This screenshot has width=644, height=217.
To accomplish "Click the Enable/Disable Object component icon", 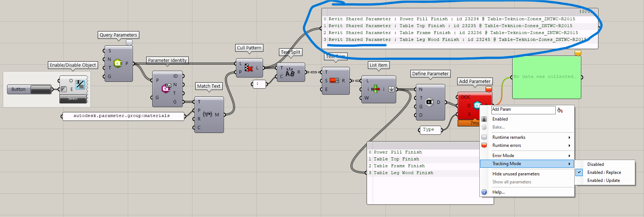I will click(80, 85).
